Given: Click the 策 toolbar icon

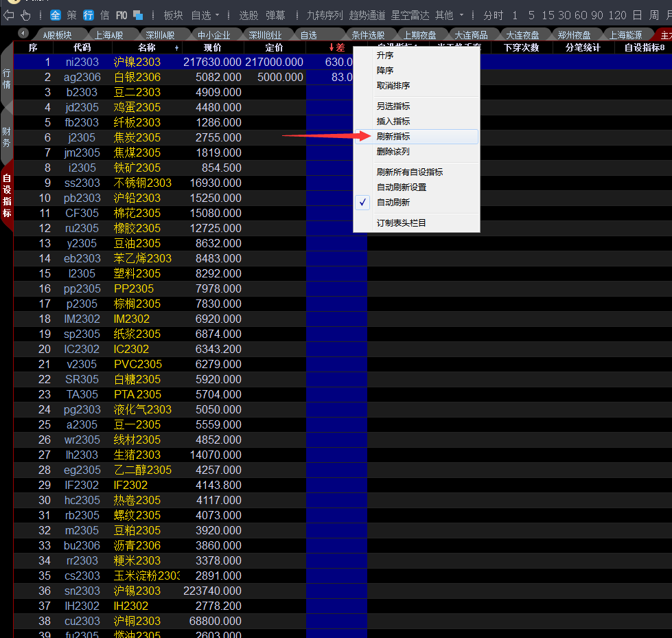Looking at the screenshot, I should coord(72,15).
